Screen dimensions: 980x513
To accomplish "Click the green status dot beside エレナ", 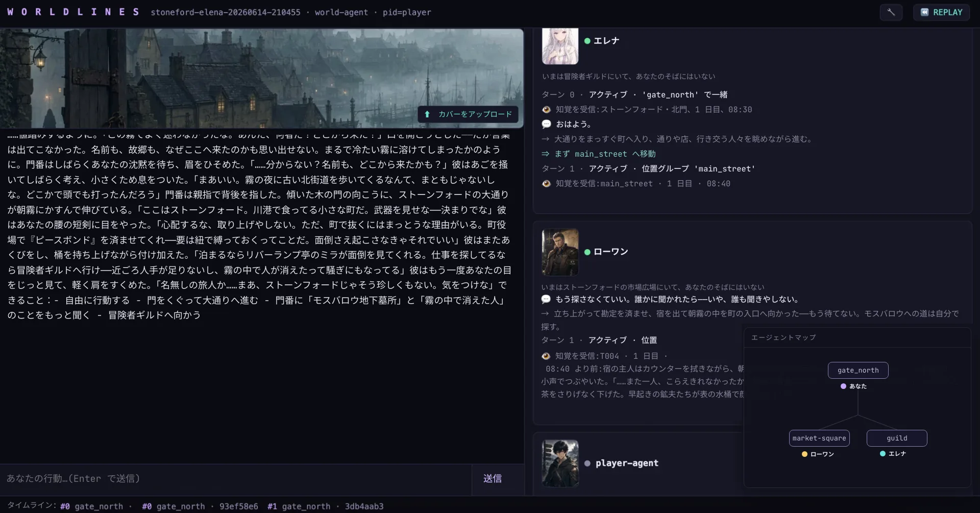I will point(587,41).
